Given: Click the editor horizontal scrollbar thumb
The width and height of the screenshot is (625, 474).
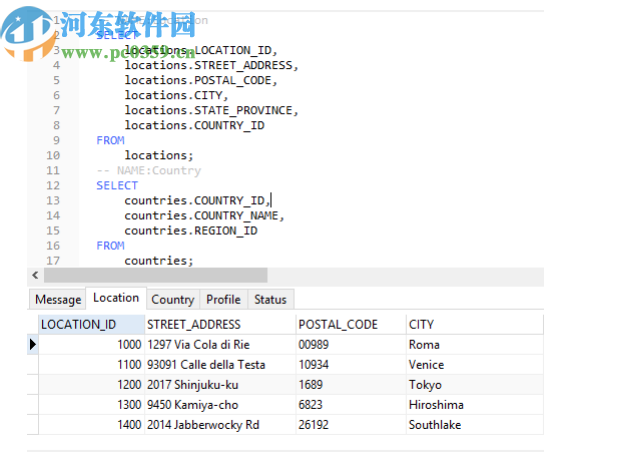Looking at the screenshot, I should (155, 275).
